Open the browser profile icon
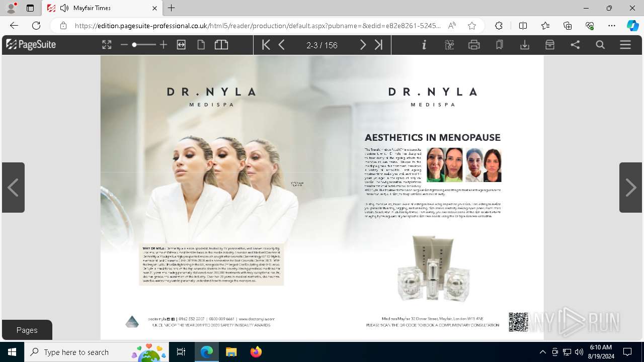Viewport: 644px width, 362px height. (11, 8)
